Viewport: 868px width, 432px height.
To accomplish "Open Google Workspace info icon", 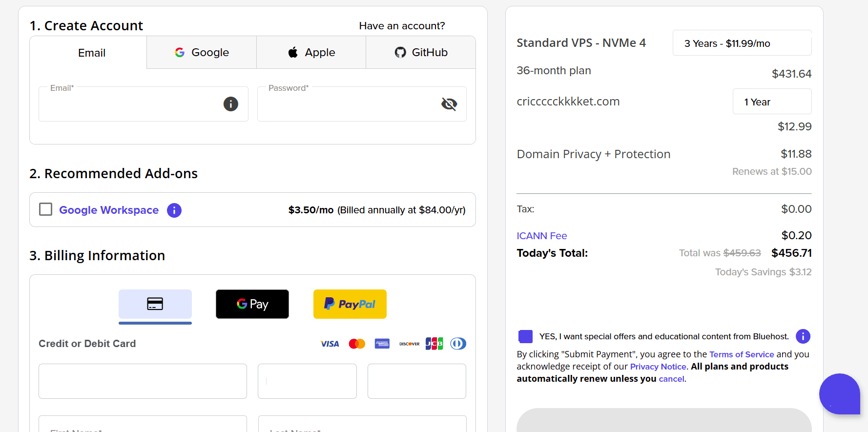I will click(174, 210).
